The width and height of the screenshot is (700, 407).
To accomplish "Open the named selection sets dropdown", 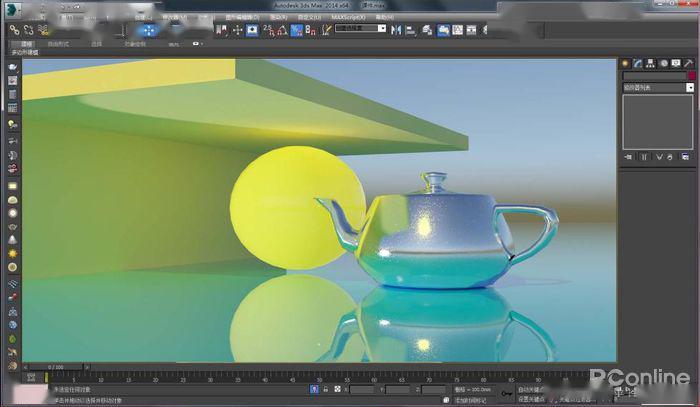I will pyautogui.click(x=360, y=30).
